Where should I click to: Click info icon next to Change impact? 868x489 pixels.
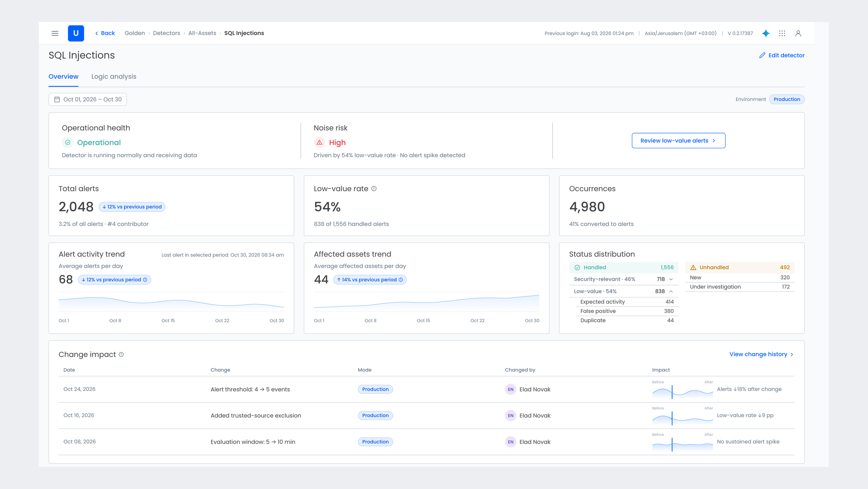tap(121, 354)
